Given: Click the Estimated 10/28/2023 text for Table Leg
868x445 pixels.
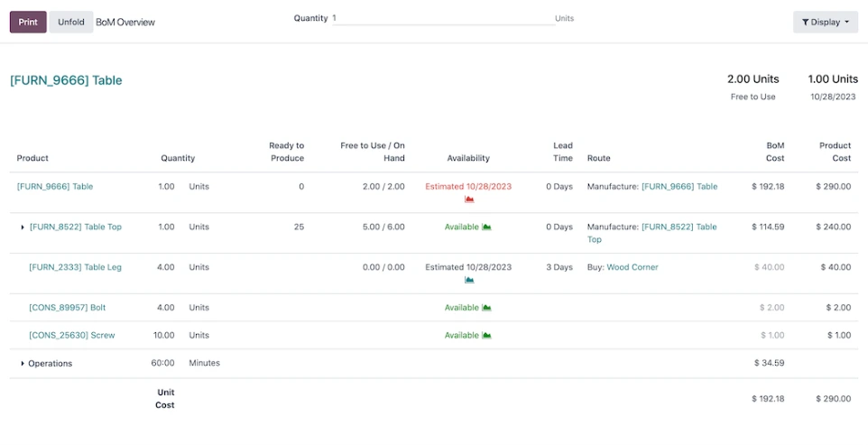Looking at the screenshot, I should (468, 267).
